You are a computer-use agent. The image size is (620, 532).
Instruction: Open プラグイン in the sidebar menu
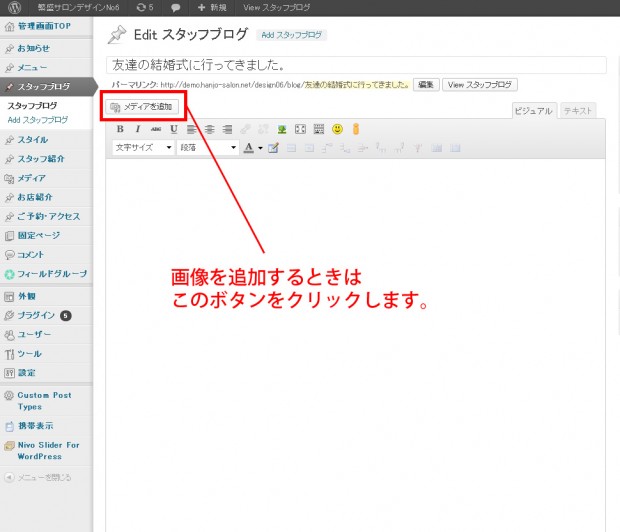36,315
